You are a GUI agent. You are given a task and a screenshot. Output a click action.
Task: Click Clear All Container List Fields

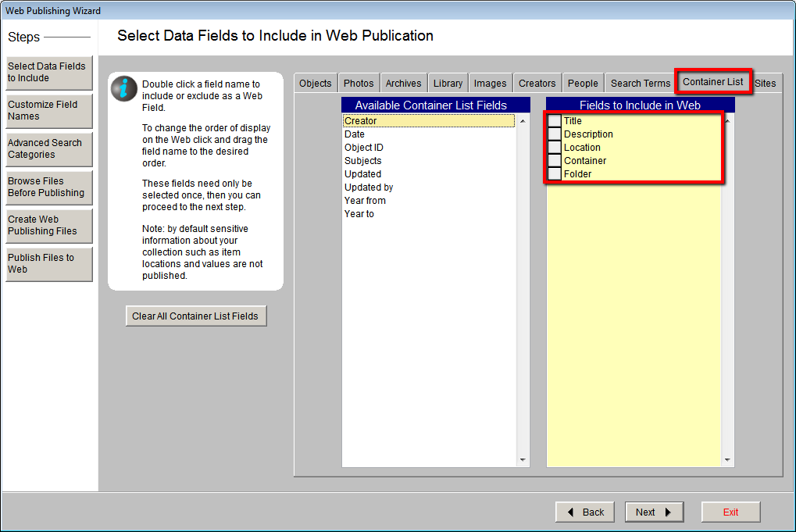tap(195, 316)
